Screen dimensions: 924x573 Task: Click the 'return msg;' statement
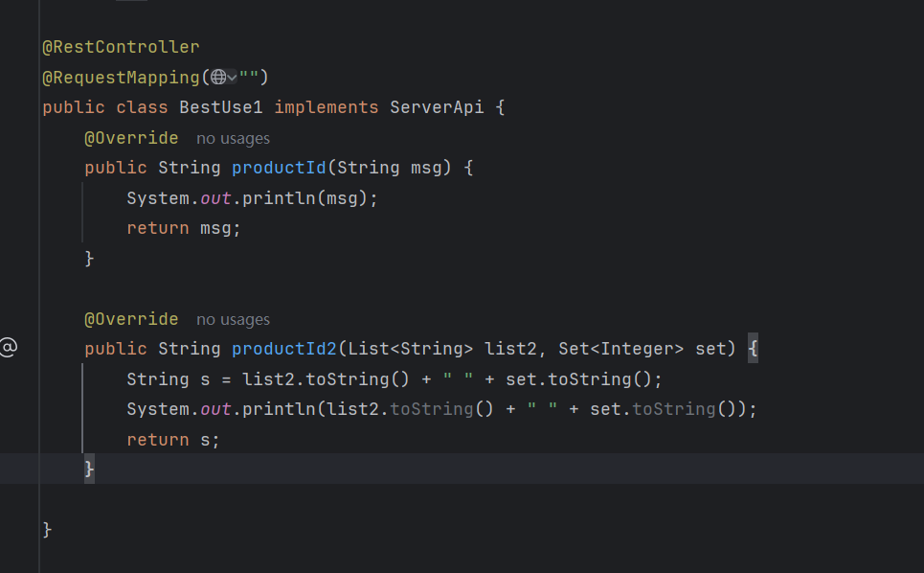pos(184,228)
